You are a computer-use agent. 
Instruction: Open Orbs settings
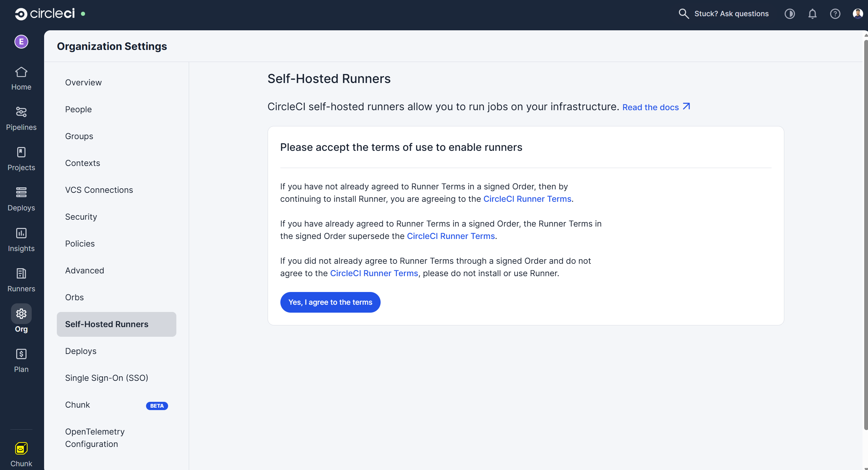(x=116, y=297)
